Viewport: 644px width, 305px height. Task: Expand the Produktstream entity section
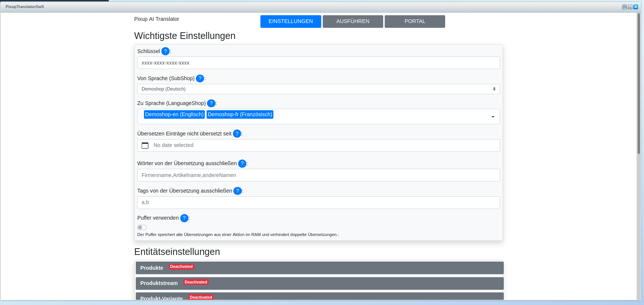coord(319,283)
